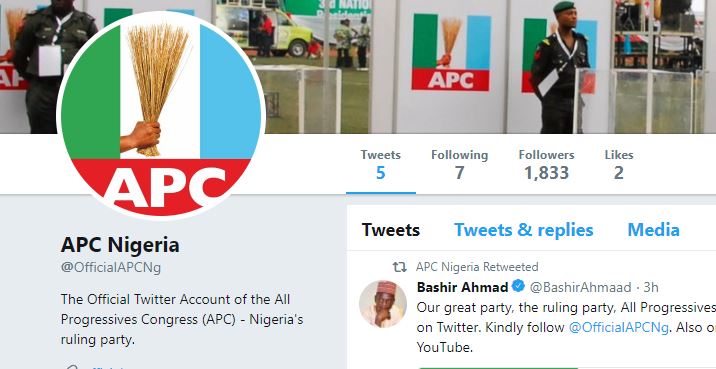Click the @OfficialAPCNg handle under profile name

pyautogui.click(x=111, y=268)
